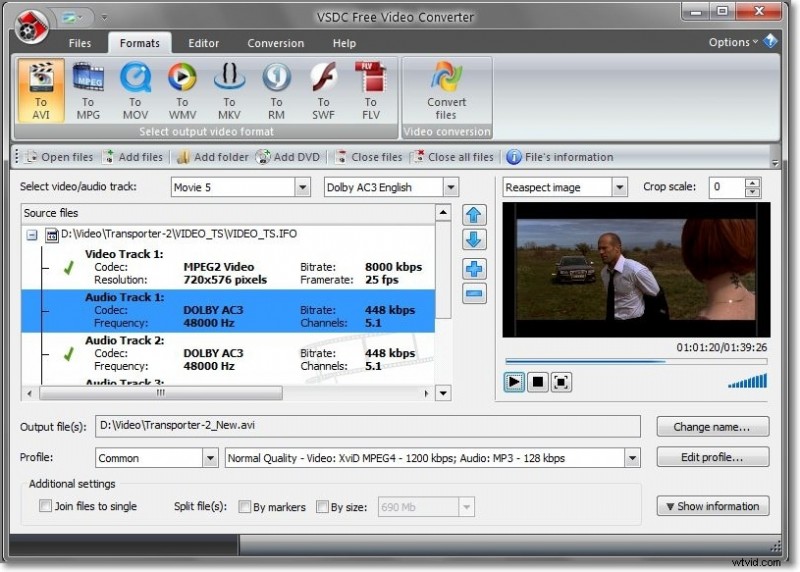This screenshot has width=800, height=572.
Task: Select the Audio Track 1 row
Action: coord(228,311)
